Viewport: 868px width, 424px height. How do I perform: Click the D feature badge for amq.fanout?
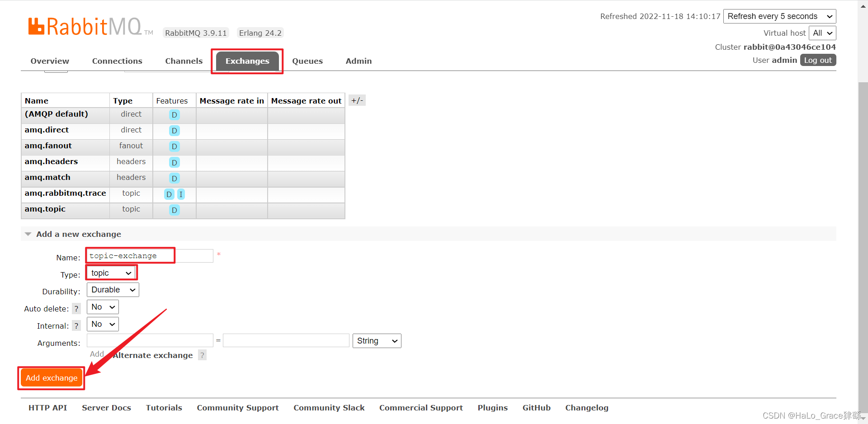tap(174, 146)
